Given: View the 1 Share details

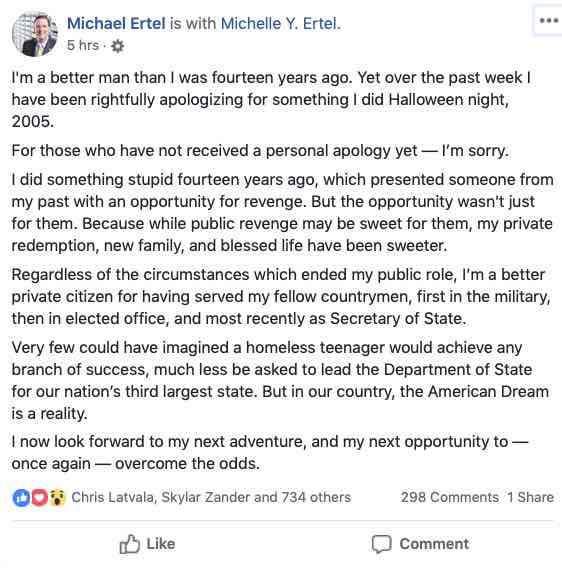Looking at the screenshot, I should click(x=530, y=497).
